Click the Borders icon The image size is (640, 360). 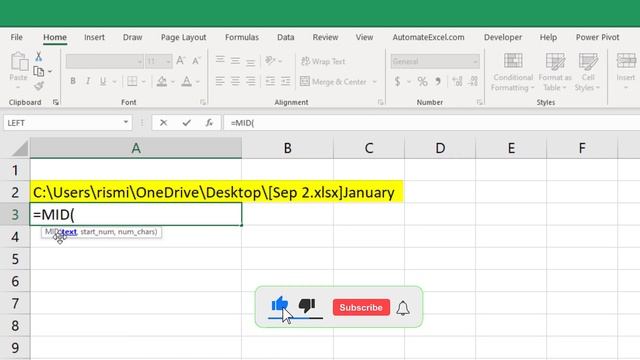pyautogui.click(x=132, y=81)
